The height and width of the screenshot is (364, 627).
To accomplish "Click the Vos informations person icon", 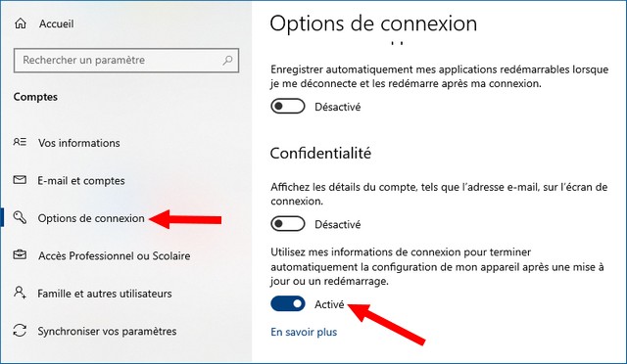I will (20, 142).
